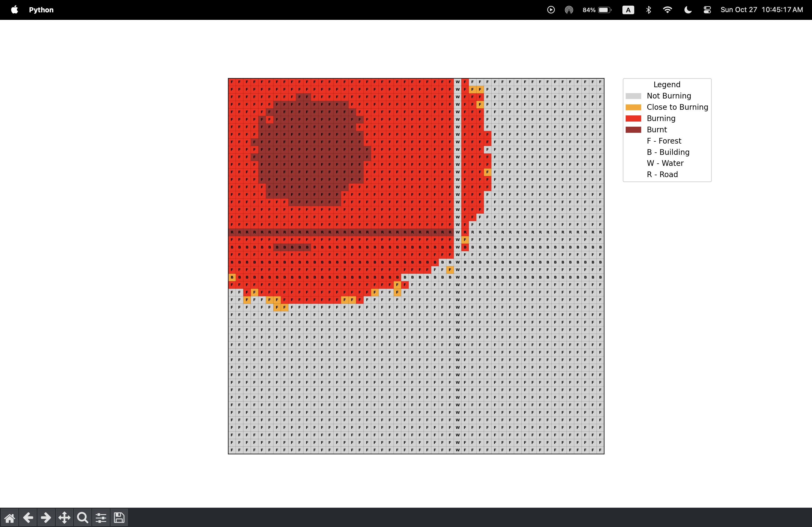Viewport: 812px width, 527px height.
Task: Open the Configure subplots sliders icon
Action: (x=101, y=518)
